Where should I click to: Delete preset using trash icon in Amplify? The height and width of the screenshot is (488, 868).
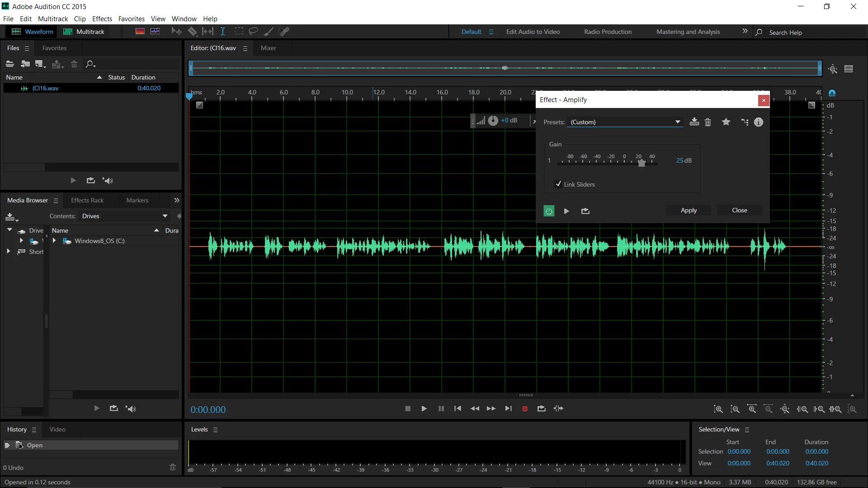point(708,122)
